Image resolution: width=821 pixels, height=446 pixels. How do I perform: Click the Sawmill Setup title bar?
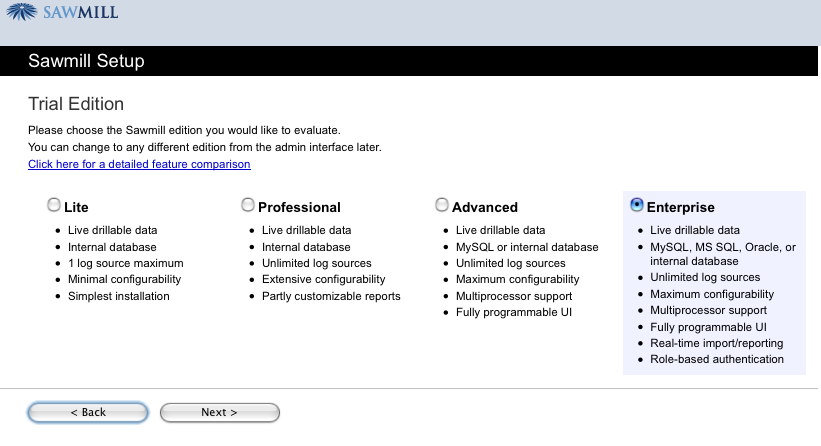click(x=86, y=61)
